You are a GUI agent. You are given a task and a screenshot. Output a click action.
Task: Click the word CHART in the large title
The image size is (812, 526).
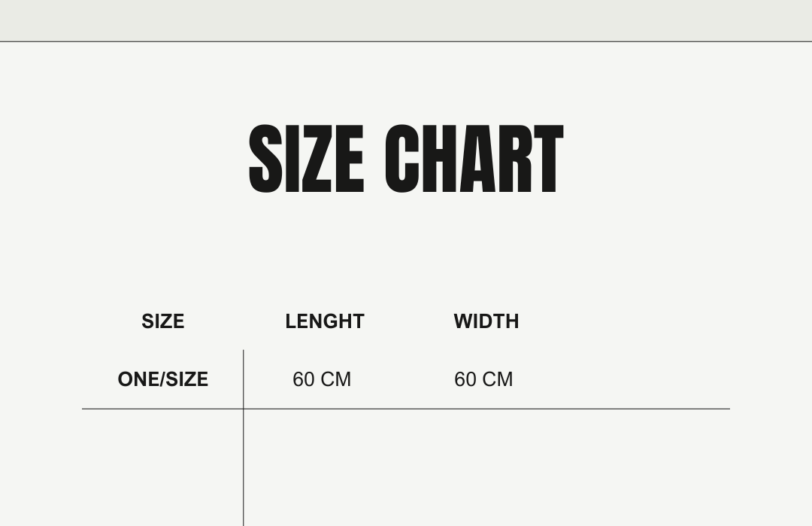474,160
